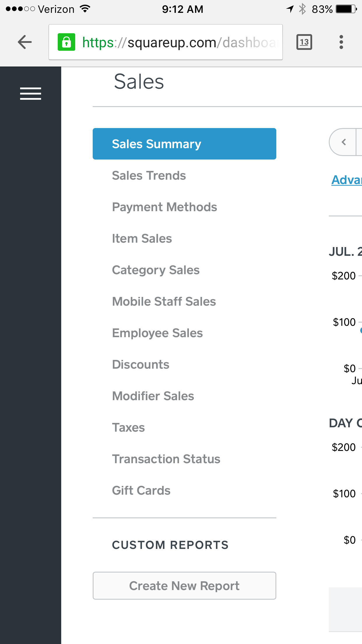Focus the squareup.com address bar

[x=166, y=42]
